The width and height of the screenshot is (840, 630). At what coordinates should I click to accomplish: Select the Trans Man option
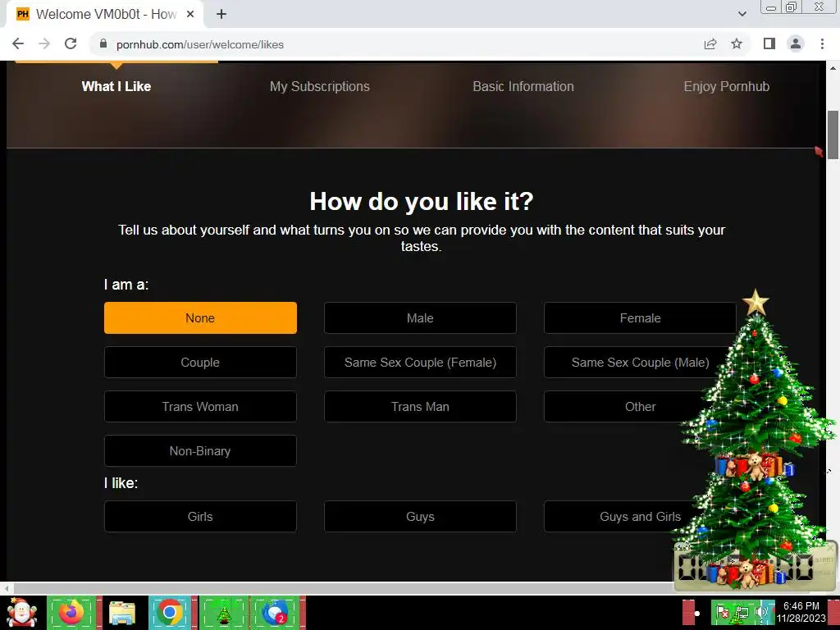point(420,407)
